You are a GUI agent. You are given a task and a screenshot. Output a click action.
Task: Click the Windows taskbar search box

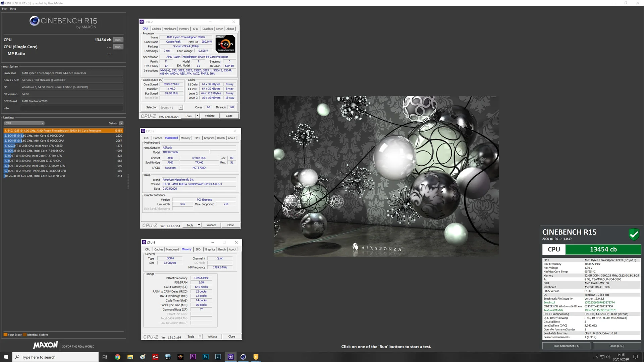[55, 357]
